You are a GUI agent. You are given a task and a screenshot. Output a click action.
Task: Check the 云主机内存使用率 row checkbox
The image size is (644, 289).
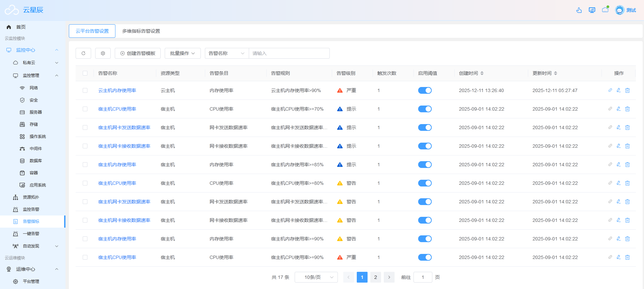(x=85, y=90)
